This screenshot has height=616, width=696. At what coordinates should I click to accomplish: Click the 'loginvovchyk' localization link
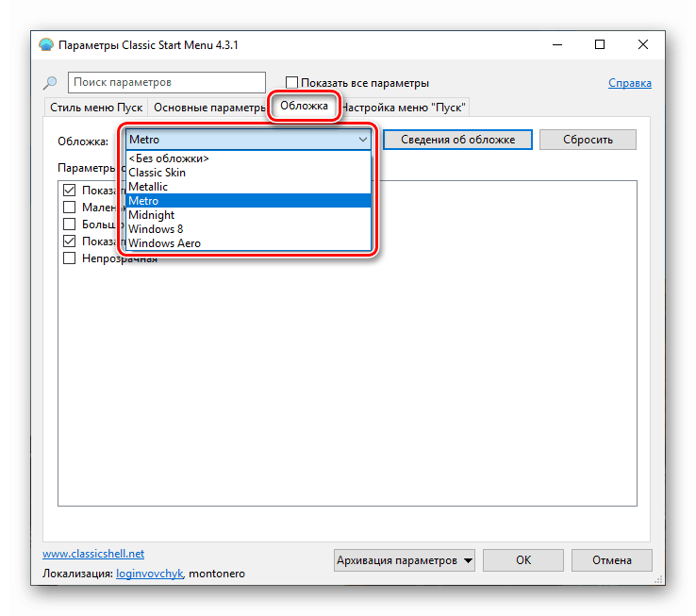point(149,574)
